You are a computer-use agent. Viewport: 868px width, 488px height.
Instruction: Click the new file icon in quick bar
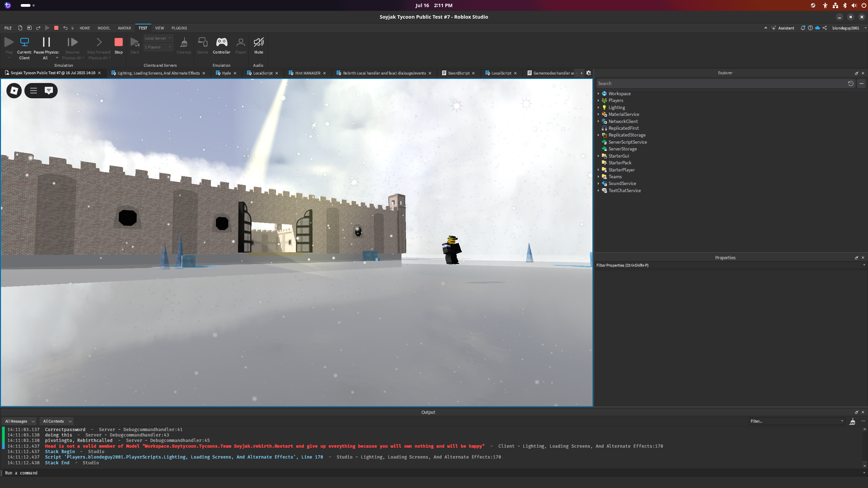coord(20,28)
